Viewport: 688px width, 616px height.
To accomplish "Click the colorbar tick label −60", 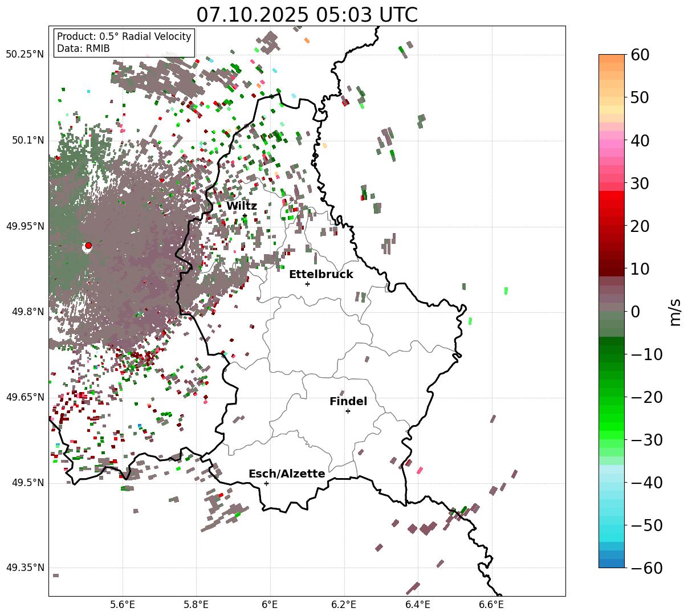I will click(646, 568).
